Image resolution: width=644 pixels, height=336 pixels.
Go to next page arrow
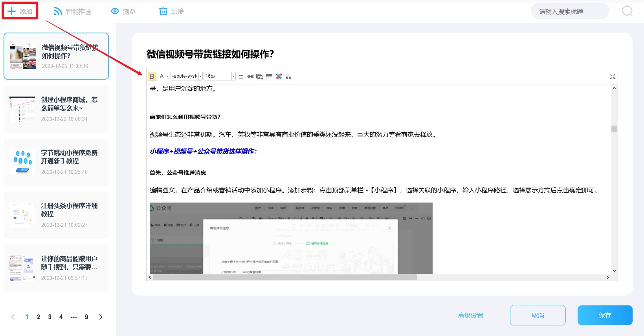(x=101, y=317)
